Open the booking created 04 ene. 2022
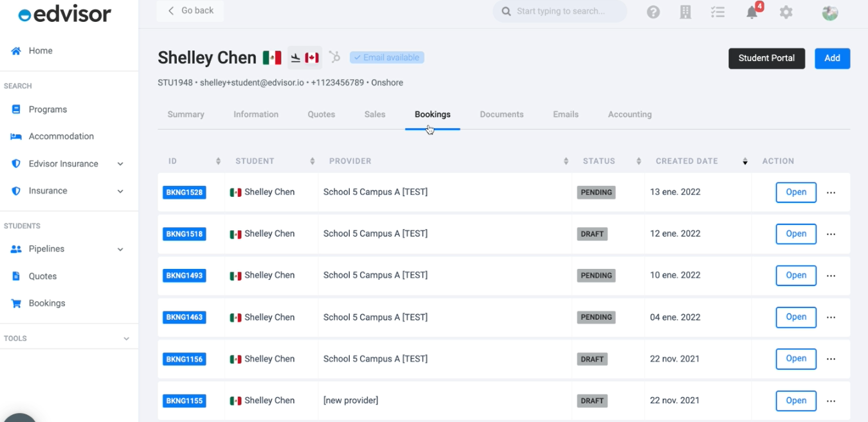Image resolution: width=868 pixels, height=422 pixels. (796, 317)
